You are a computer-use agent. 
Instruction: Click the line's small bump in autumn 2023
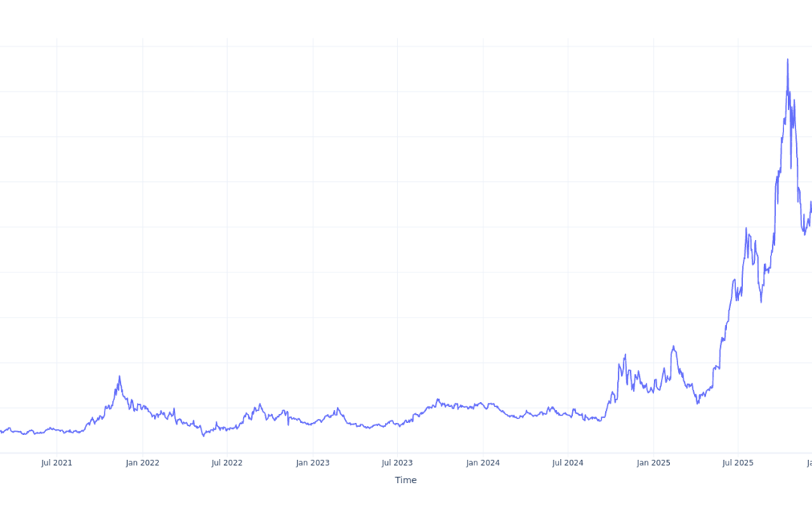438,400
